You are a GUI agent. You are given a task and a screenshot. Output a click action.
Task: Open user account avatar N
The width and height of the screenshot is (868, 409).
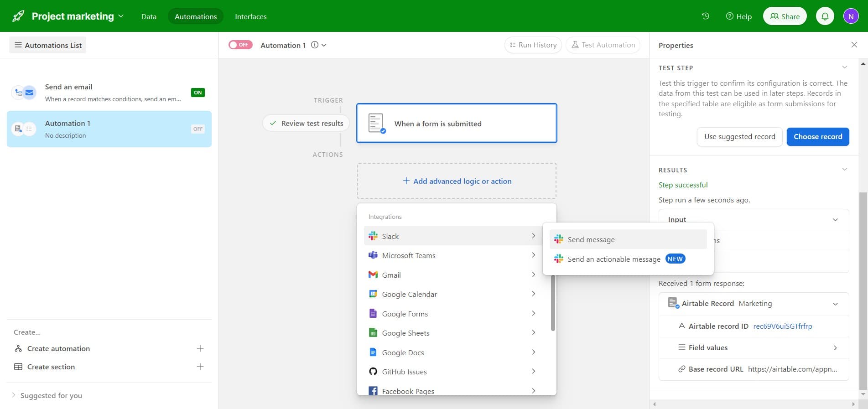pyautogui.click(x=851, y=16)
